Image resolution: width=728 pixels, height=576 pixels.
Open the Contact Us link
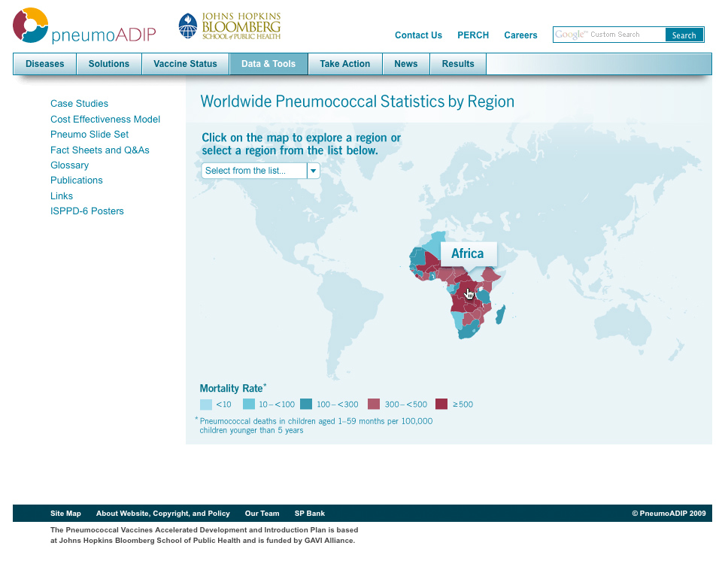point(418,35)
